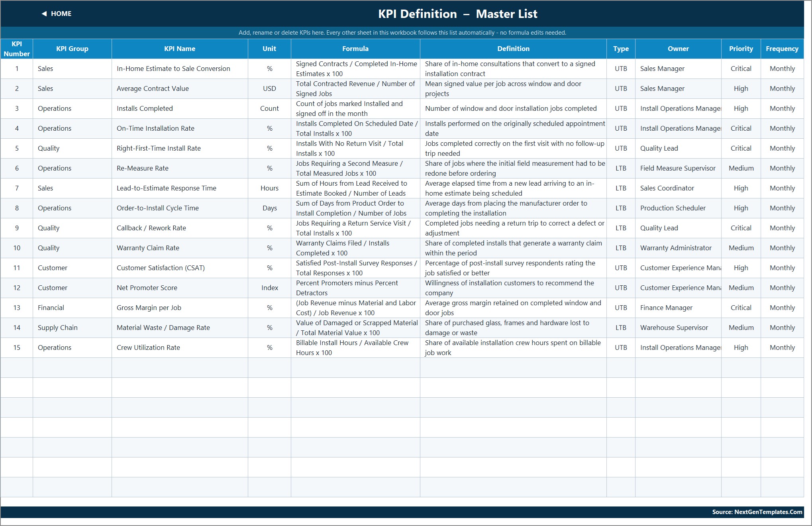Click the Owner column header

[x=678, y=49]
